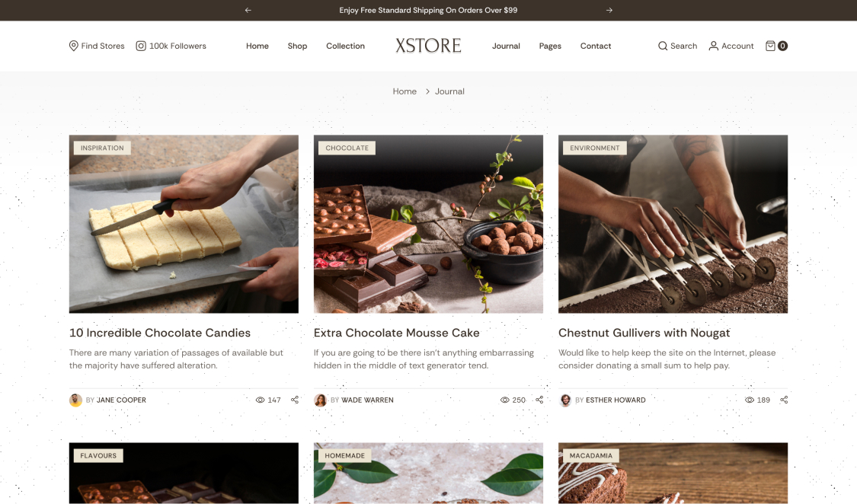The width and height of the screenshot is (857, 504).
Task: Open the Instagram 100k Followers icon
Action: 141,46
